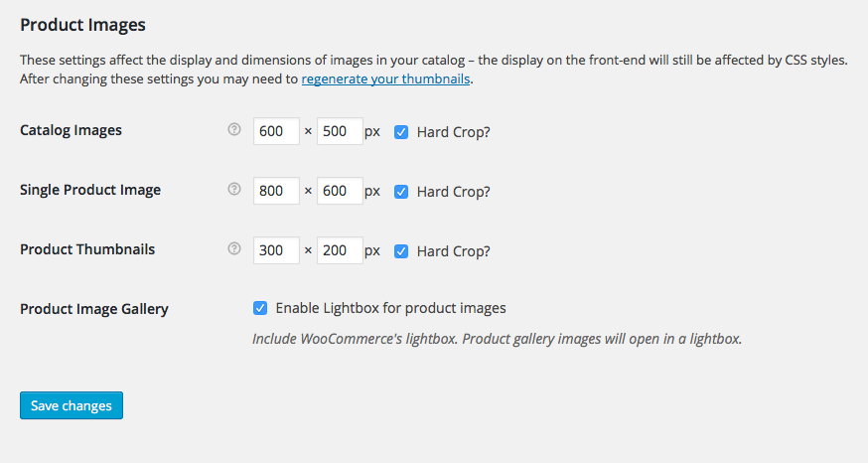Screen dimensions: 868x463
Task: Select the Product Thumbnails width field showing 300
Action: (276, 250)
